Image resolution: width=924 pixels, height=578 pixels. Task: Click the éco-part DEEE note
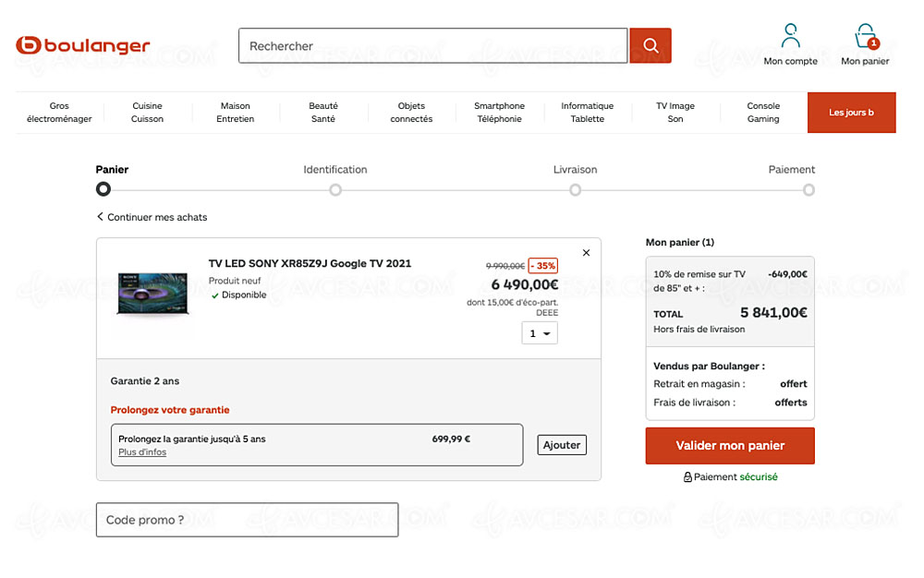513,307
